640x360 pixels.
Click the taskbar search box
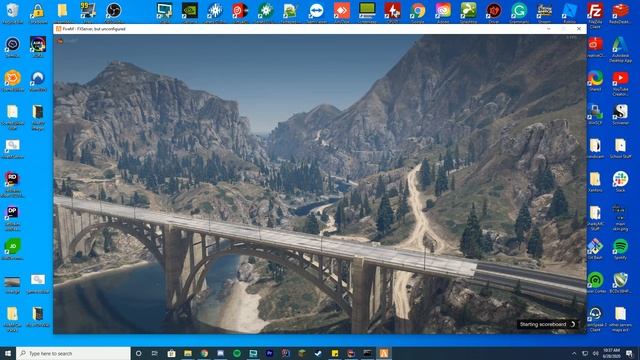73,353
